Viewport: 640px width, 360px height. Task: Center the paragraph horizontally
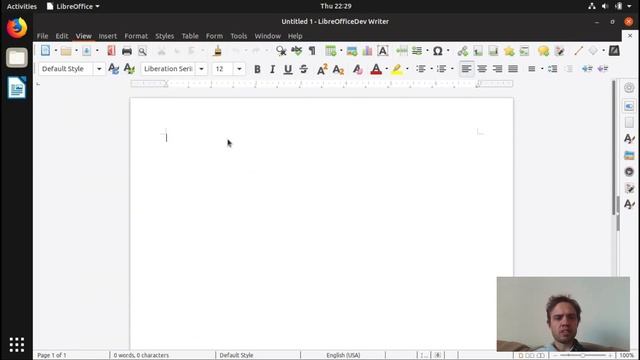[482, 69]
